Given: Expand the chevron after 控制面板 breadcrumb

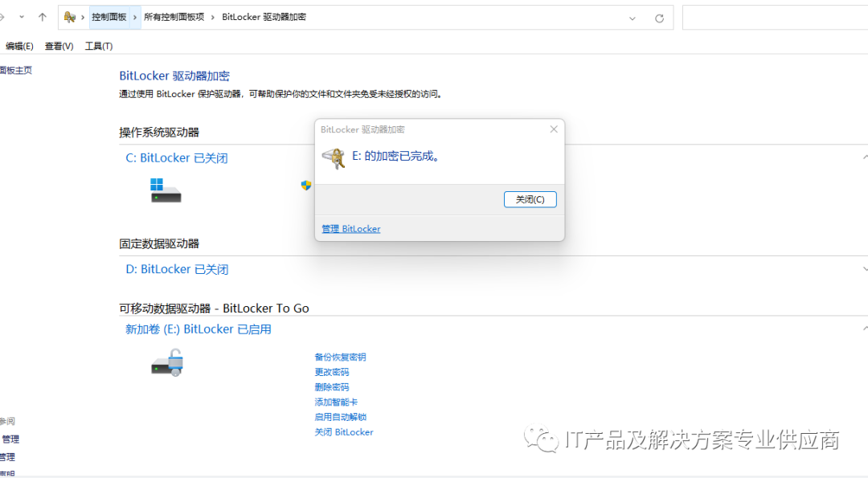Looking at the screenshot, I should [x=134, y=17].
